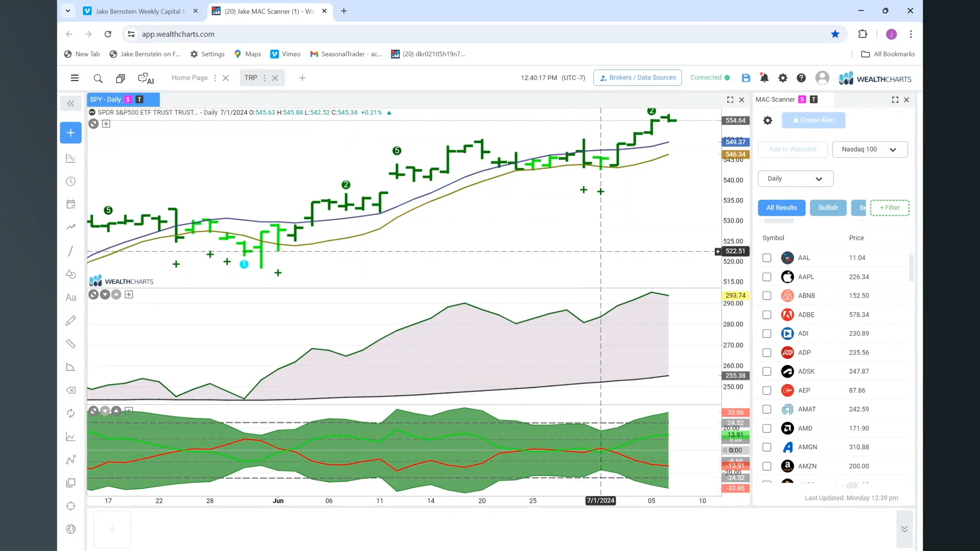The height and width of the screenshot is (551, 980).
Task: Open the Home Page tab options menu
Action: 215,78
